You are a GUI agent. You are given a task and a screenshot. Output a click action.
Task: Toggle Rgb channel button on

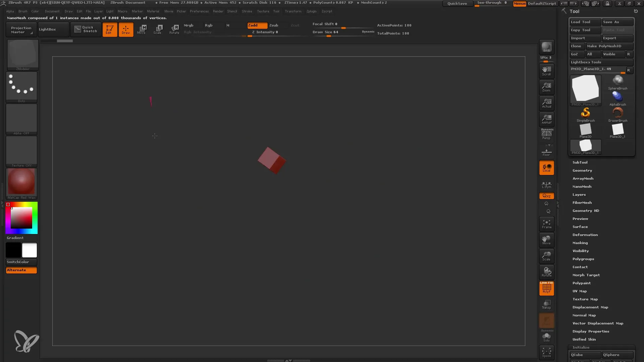click(209, 25)
